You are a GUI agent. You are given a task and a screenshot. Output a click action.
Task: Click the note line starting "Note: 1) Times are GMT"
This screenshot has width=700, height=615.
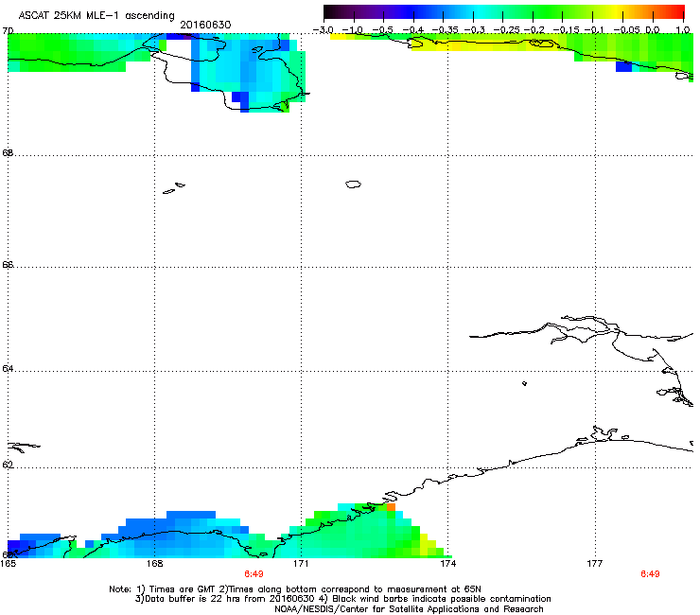tap(295, 589)
